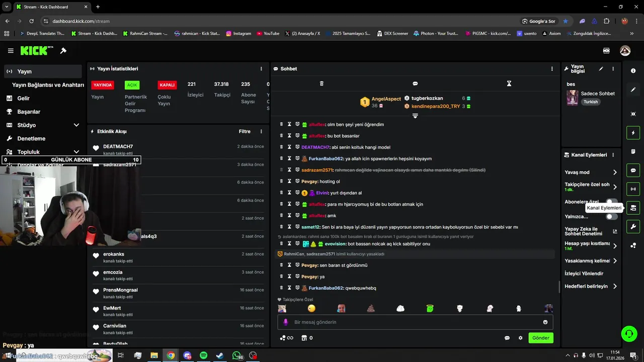Open chat settings gear icon

[x=521, y=338]
